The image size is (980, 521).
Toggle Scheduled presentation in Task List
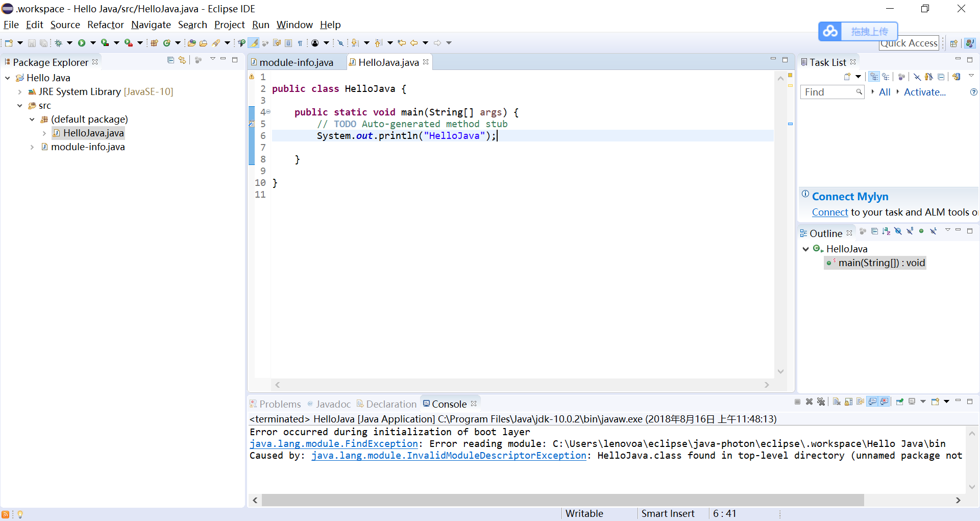click(886, 77)
